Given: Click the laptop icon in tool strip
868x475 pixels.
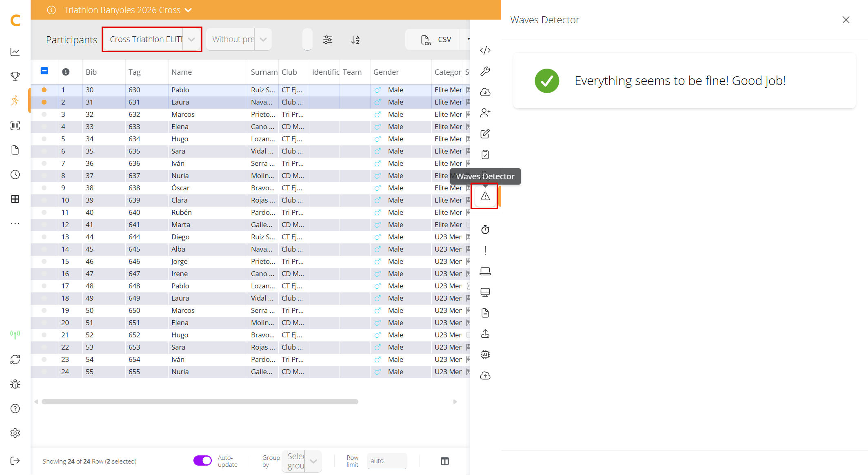Looking at the screenshot, I should (485, 271).
